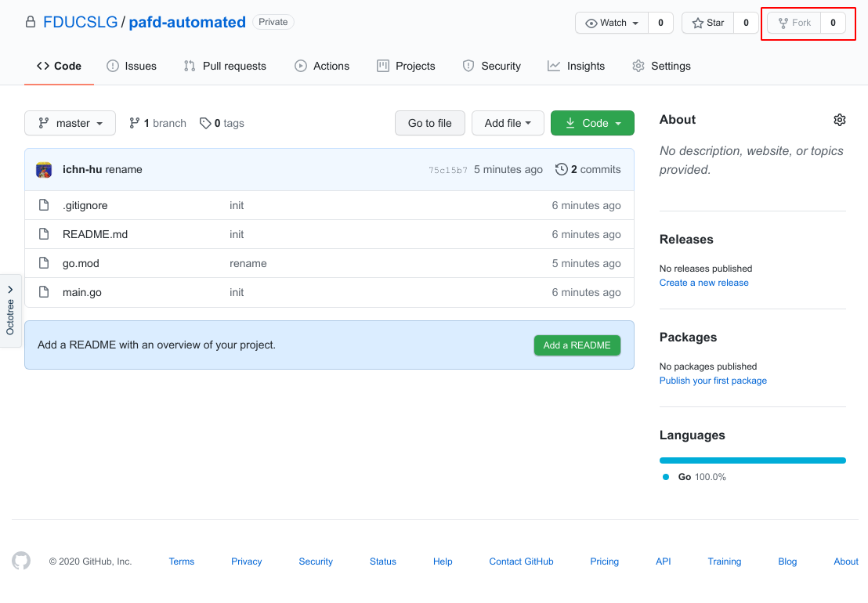The image size is (868, 603).
Task: Click ichn-hu user avatar in commit row
Action: tap(45, 170)
